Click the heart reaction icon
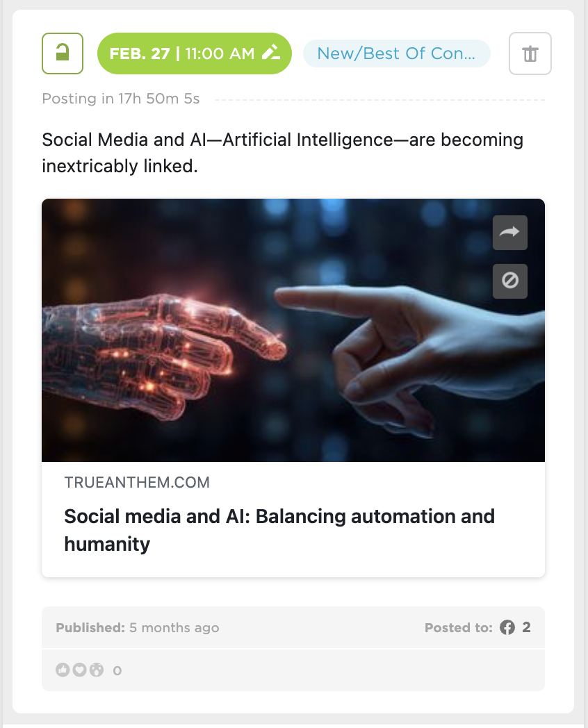This screenshot has width=588, height=728. (79, 670)
